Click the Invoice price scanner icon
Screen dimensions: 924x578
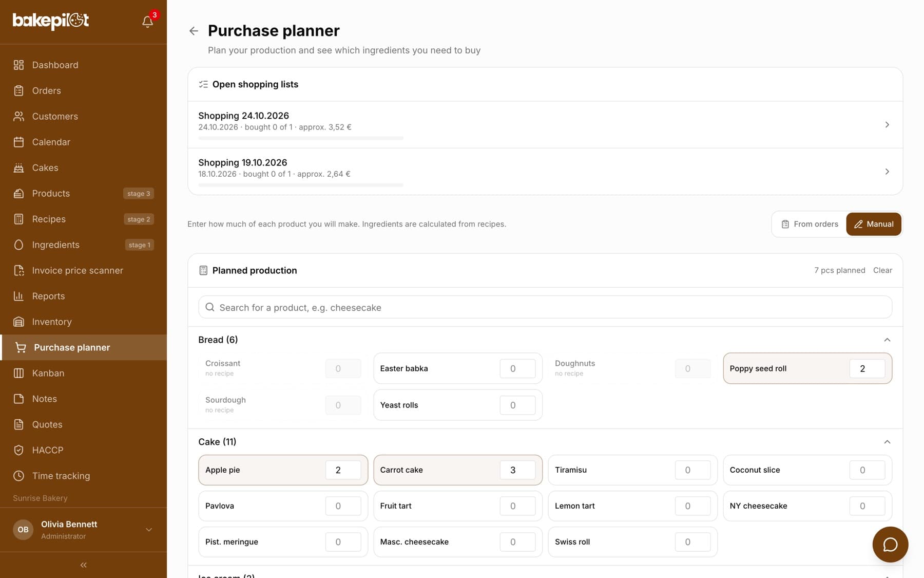[x=18, y=270]
